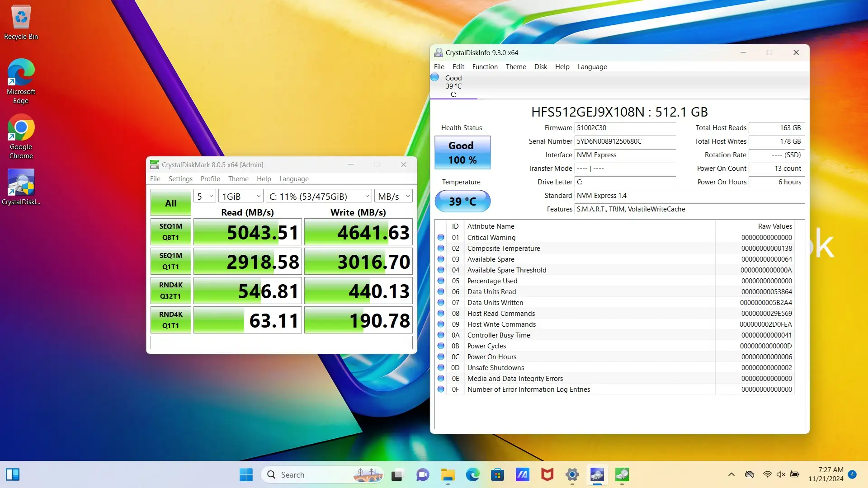Open the Function menu in CrystalDiskInfo

click(x=485, y=66)
